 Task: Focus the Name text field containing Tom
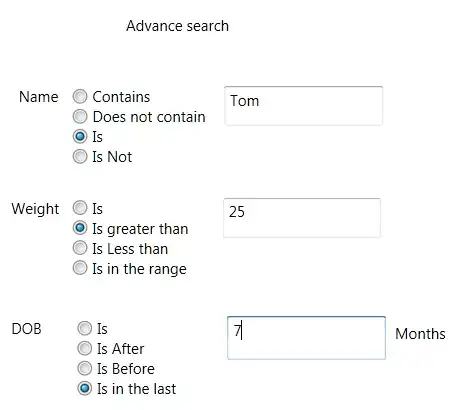(303, 106)
